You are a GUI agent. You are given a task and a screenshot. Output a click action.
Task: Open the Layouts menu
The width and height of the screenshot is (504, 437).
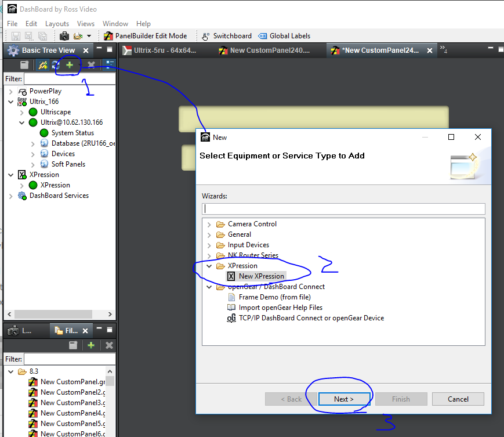[x=57, y=24]
